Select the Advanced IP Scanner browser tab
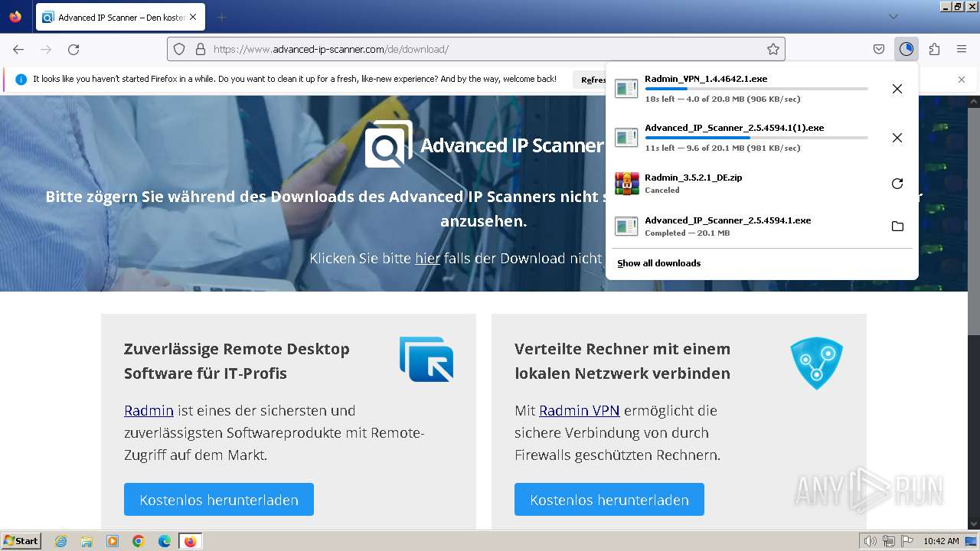980x551 pixels. pyautogui.click(x=119, y=17)
